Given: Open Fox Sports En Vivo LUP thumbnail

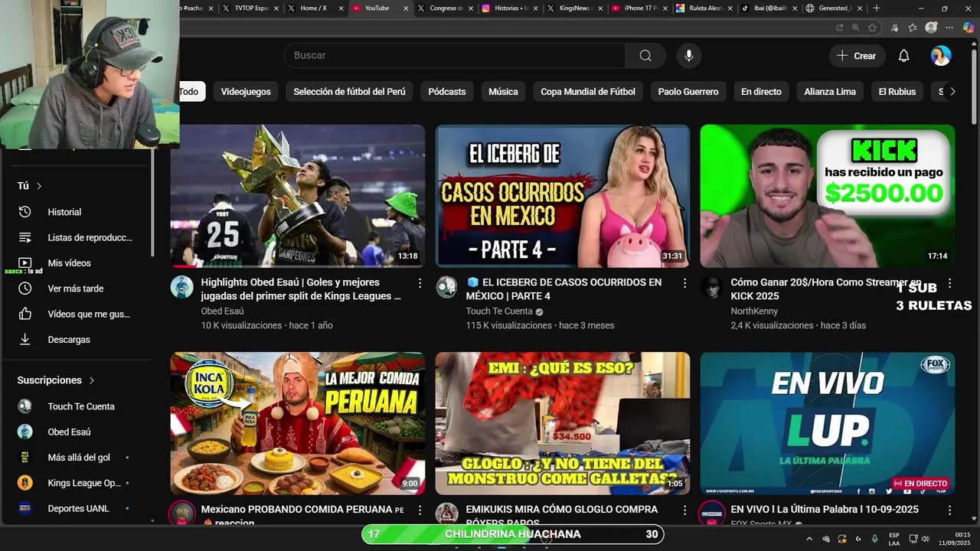Looking at the screenshot, I should coord(828,423).
